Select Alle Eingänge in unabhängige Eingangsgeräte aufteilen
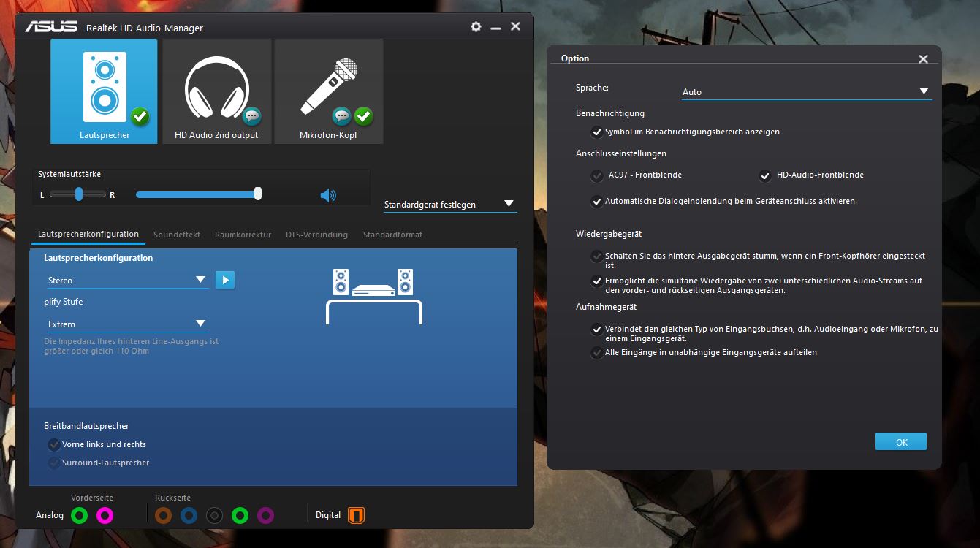The width and height of the screenshot is (980, 548). (x=597, y=353)
